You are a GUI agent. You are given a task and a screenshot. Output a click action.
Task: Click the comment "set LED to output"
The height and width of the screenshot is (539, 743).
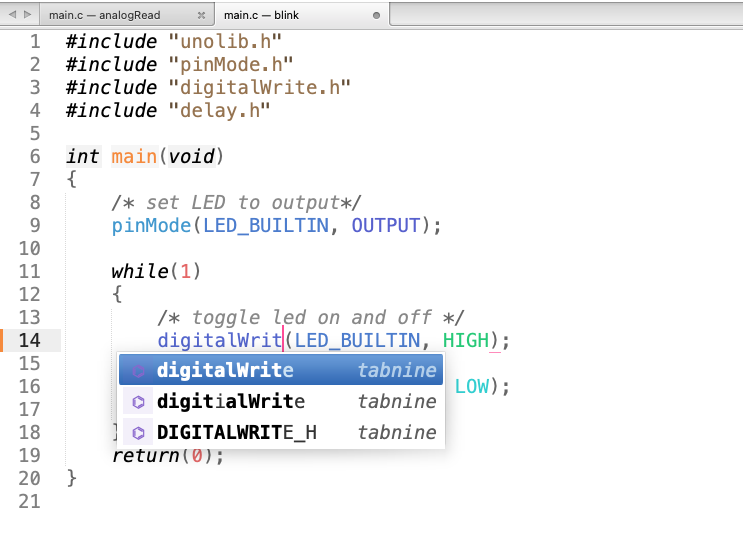click(x=236, y=203)
